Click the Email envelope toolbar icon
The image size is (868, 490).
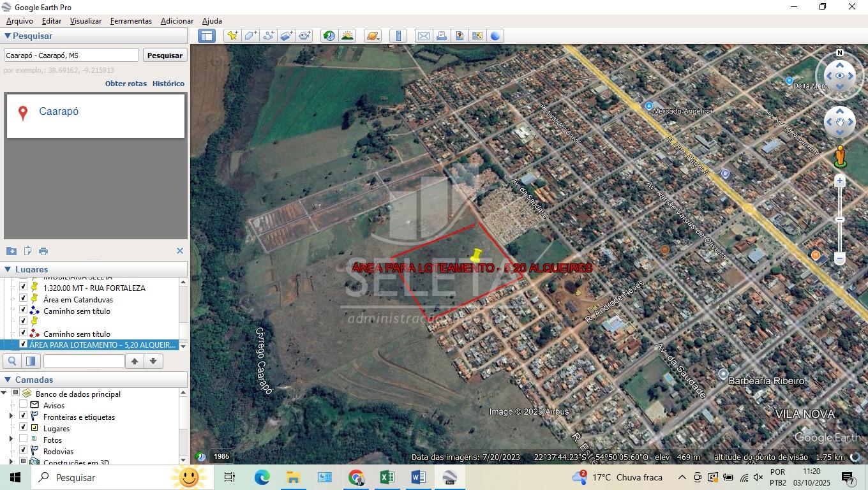(423, 36)
